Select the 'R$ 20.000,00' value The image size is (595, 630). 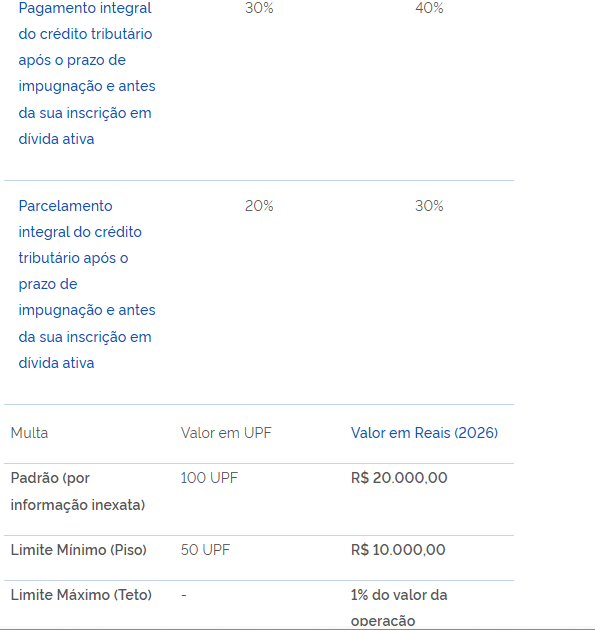pyautogui.click(x=399, y=478)
